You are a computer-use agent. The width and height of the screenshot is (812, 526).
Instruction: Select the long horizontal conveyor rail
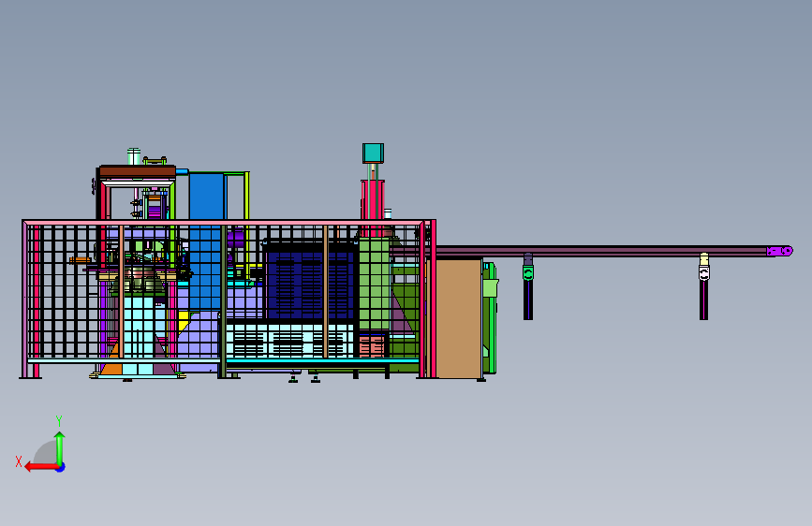tap(600, 251)
